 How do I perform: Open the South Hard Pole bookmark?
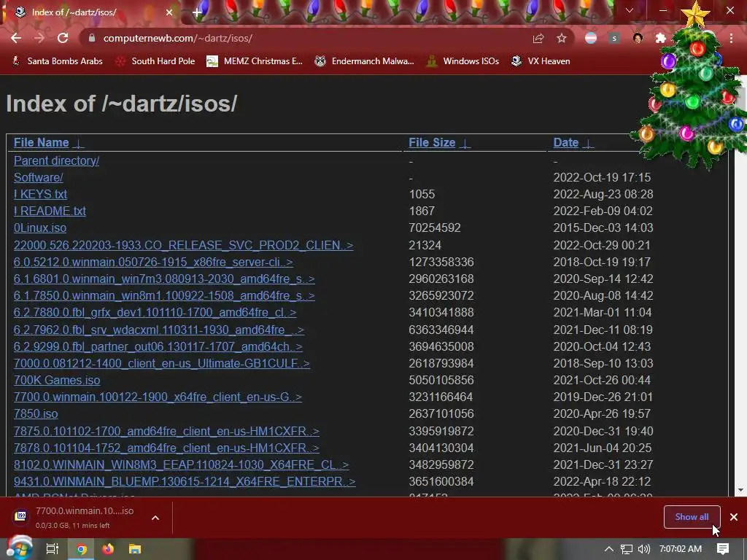[155, 61]
